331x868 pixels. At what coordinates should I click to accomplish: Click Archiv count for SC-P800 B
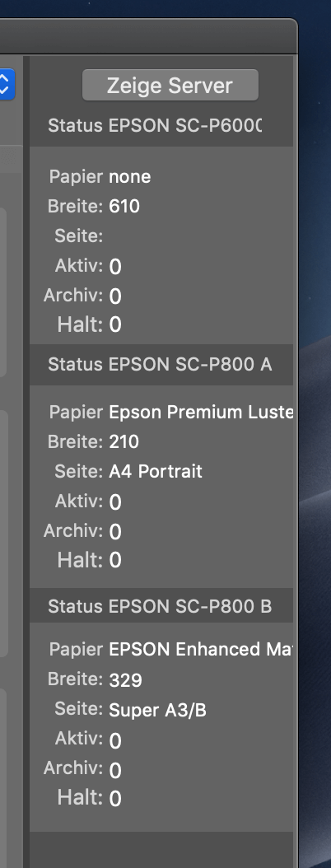point(115,770)
